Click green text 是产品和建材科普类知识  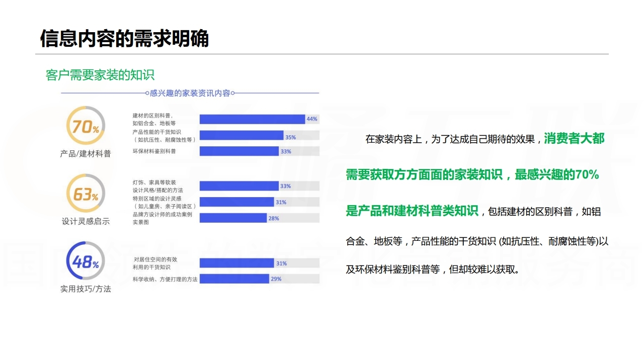pyautogui.click(x=412, y=211)
